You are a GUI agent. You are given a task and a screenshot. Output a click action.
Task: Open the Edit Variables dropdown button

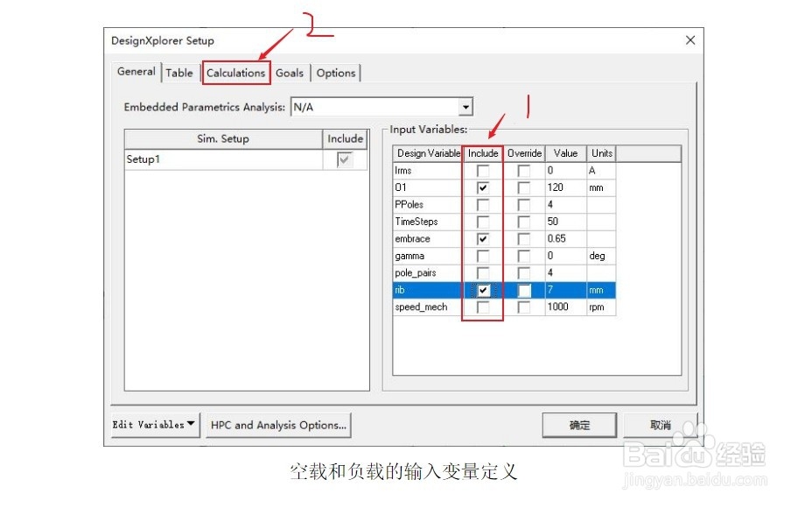[155, 425]
